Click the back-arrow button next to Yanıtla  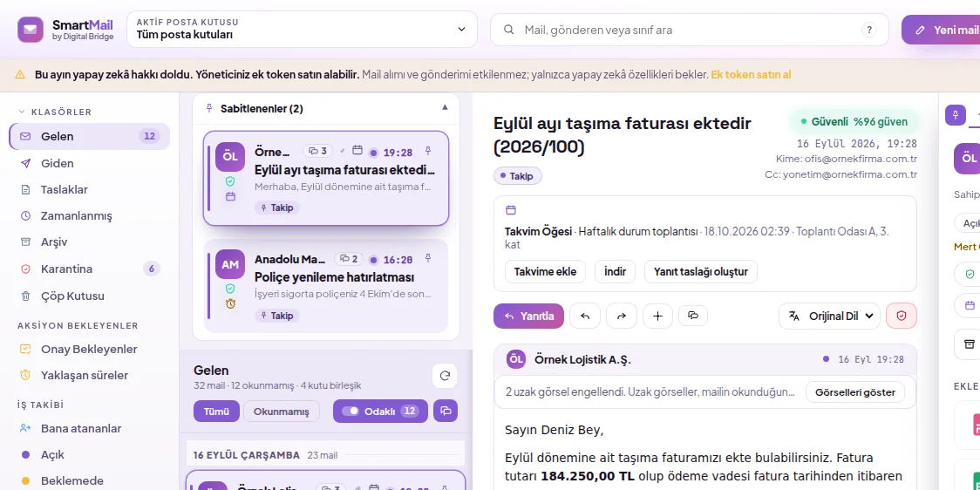pos(585,316)
